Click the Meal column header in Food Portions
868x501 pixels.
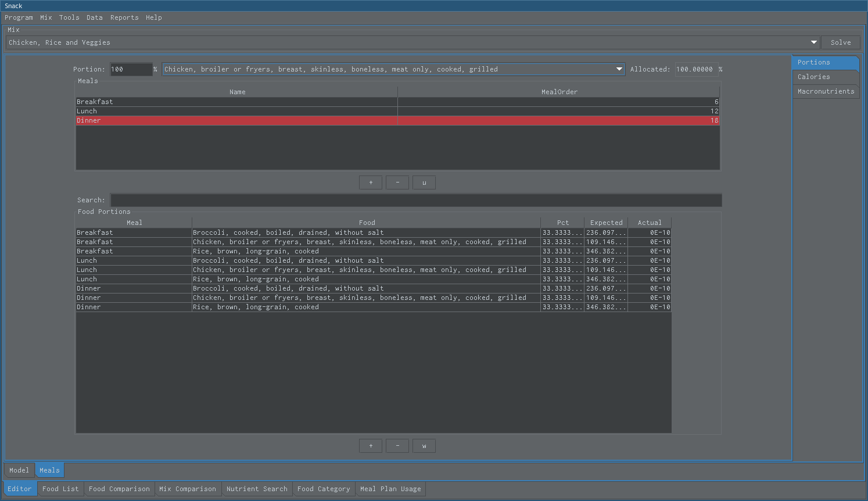[134, 223]
